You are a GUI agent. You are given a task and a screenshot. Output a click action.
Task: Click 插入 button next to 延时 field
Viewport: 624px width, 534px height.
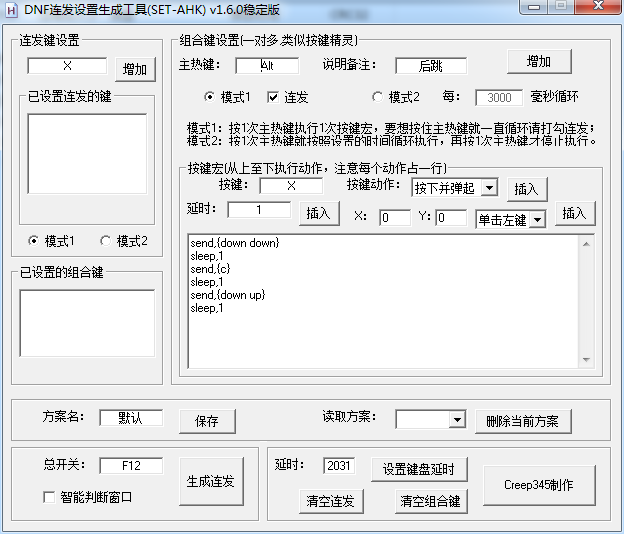319,213
